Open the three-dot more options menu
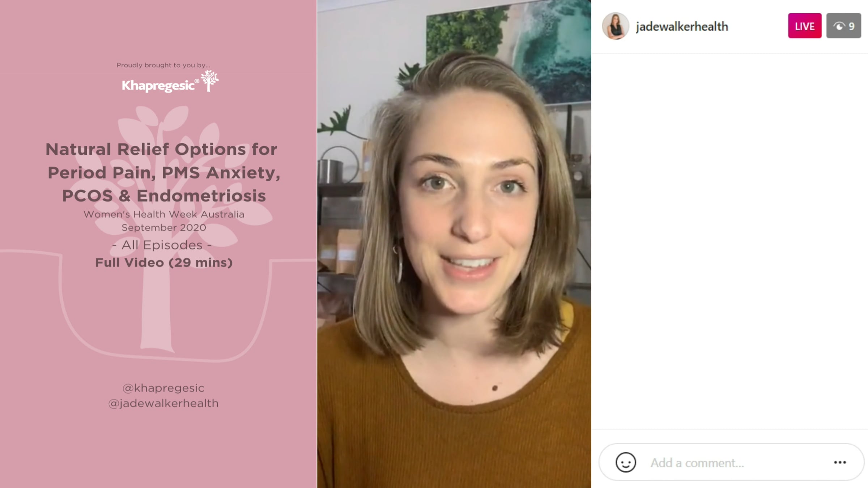Screen dimensions: 868x488 [x=840, y=462]
